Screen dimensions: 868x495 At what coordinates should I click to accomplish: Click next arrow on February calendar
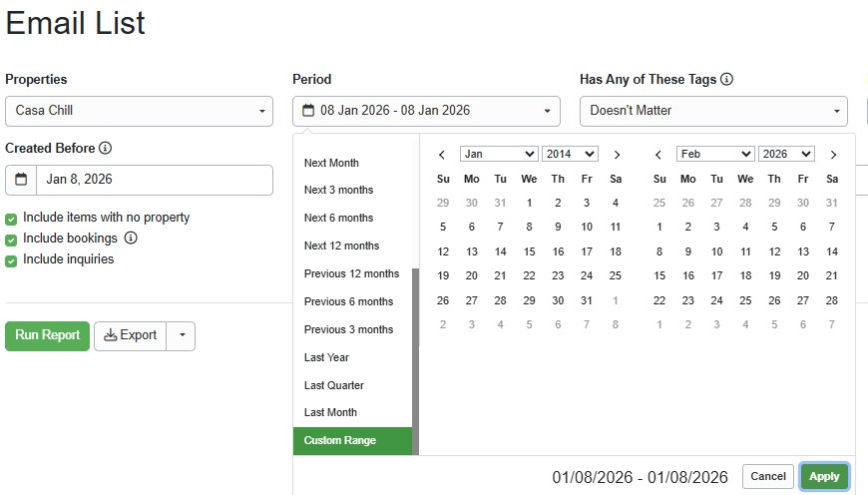[x=833, y=155]
